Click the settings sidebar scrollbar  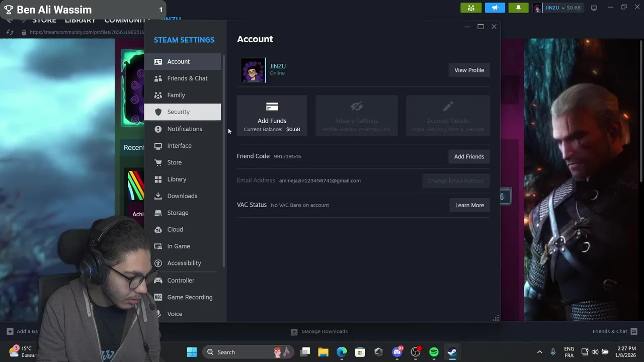click(x=224, y=161)
